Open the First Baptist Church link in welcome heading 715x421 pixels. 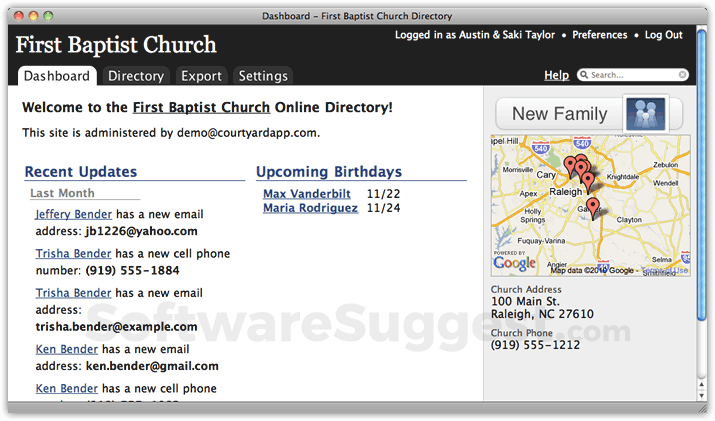click(x=201, y=108)
